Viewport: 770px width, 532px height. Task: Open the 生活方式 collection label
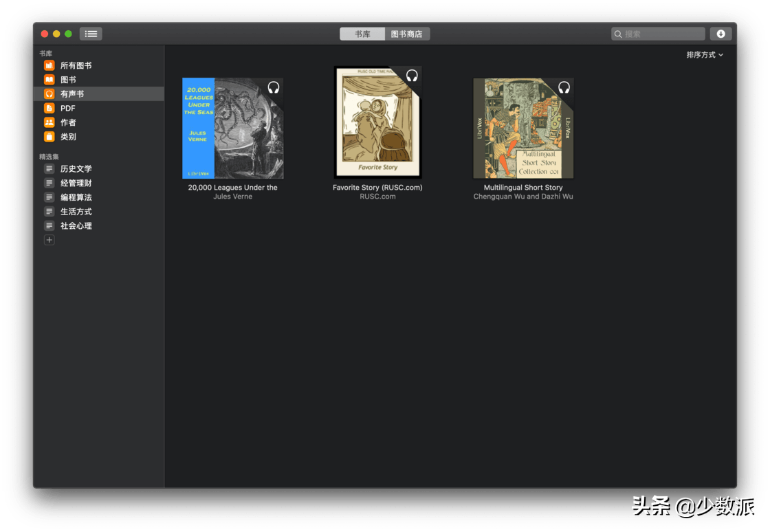point(76,211)
